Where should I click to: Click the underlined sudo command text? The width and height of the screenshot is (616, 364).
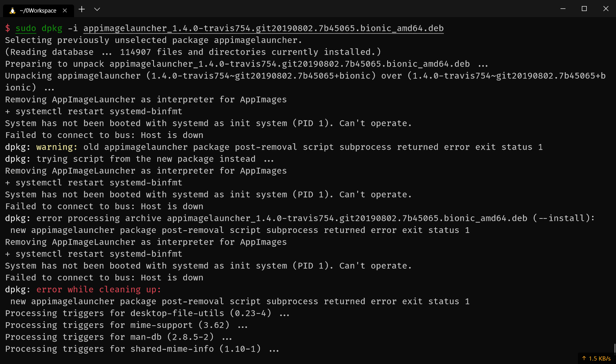(26, 28)
